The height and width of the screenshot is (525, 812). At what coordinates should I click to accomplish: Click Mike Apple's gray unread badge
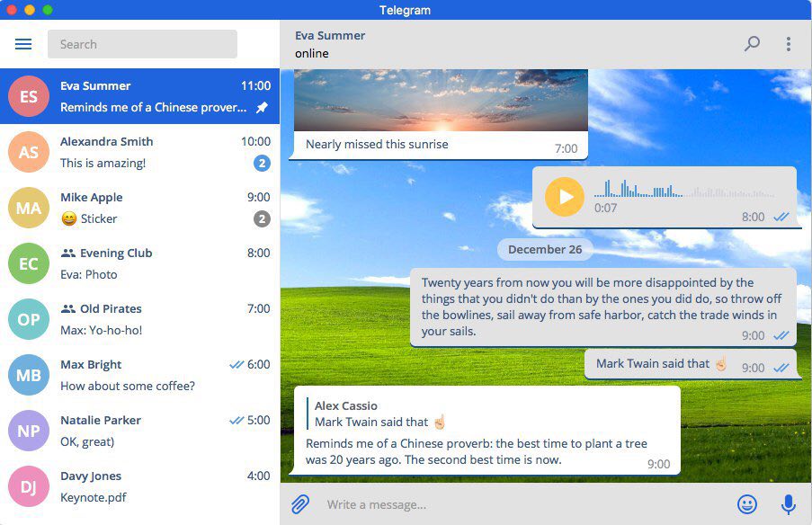262,219
